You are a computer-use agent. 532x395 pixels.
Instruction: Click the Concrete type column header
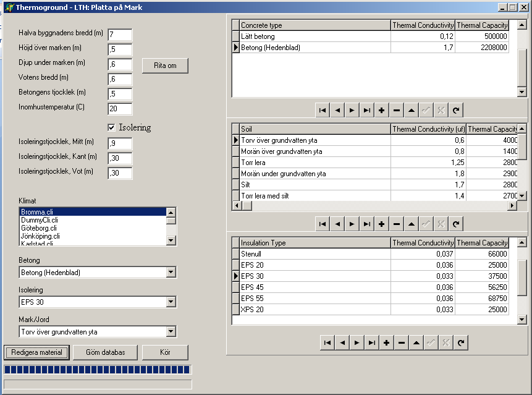coord(315,25)
